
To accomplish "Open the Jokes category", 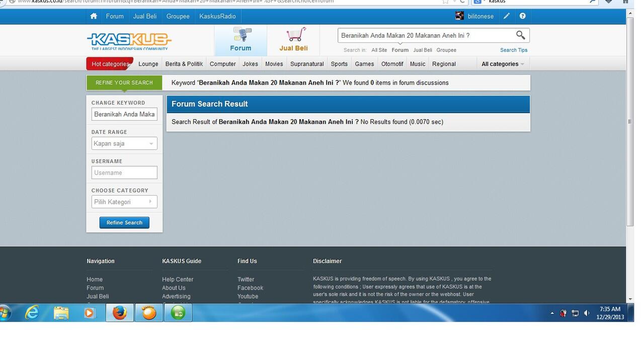I will [x=250, y=64].
